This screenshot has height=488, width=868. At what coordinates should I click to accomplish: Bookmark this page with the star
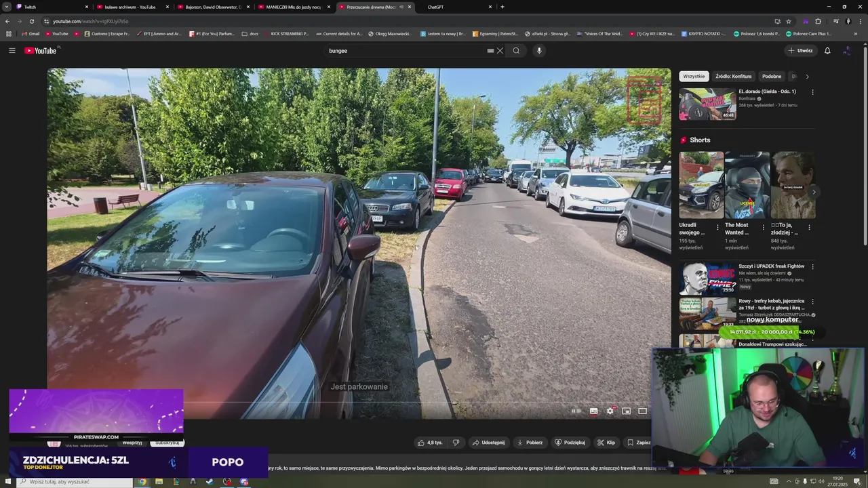pos(789,21)
